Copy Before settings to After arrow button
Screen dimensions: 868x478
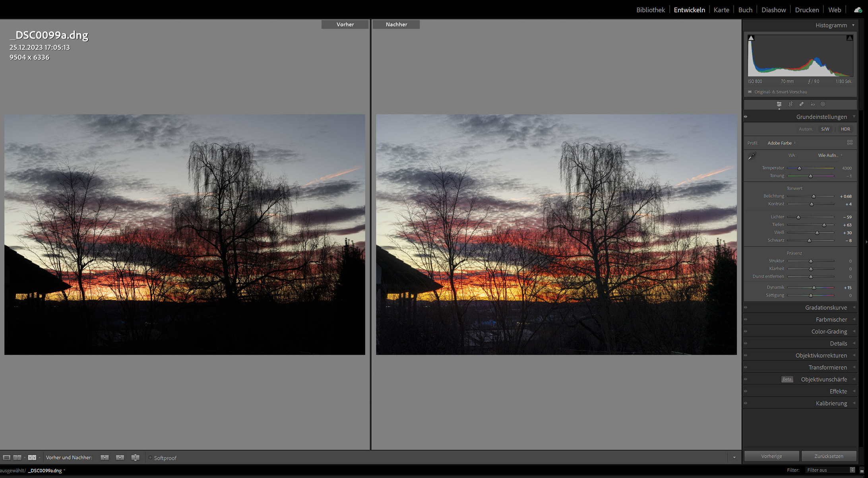click(x=105, y=458)
